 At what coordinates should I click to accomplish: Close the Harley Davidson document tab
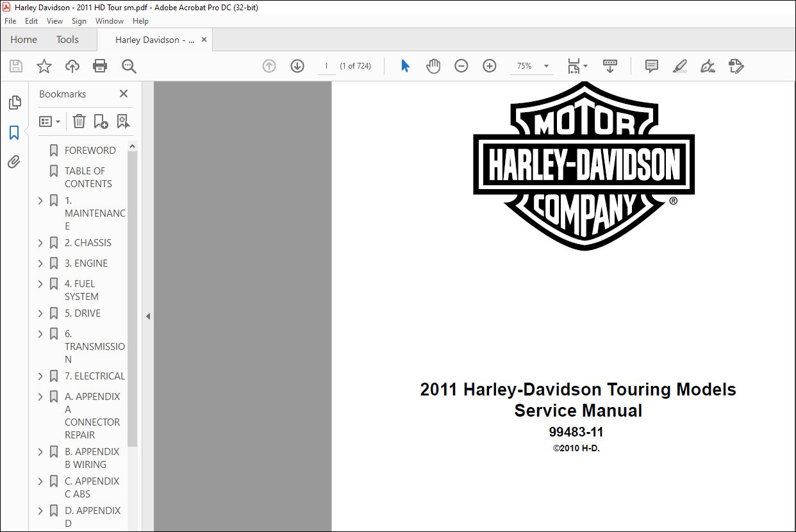(x=204, y=40)
